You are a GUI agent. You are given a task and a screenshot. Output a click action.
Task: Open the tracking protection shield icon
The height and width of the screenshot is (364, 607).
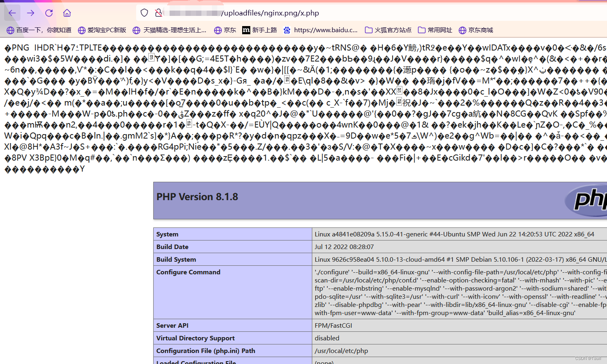click(144, 13)
